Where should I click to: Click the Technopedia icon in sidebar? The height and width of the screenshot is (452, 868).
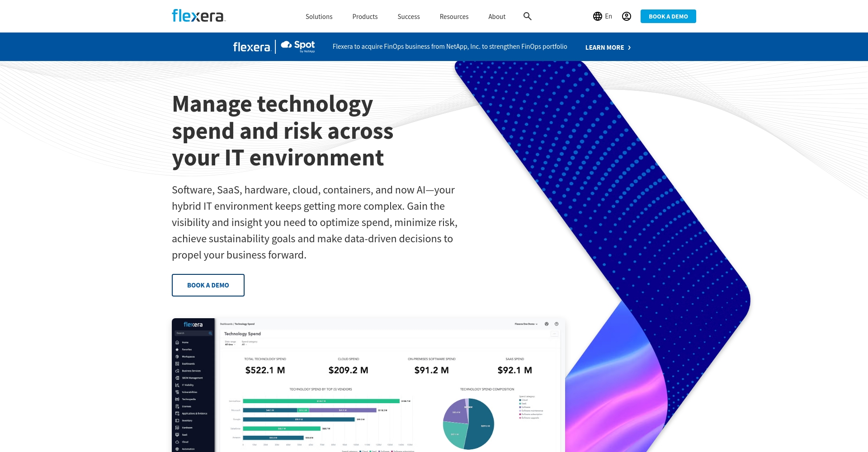coord(177,399)
